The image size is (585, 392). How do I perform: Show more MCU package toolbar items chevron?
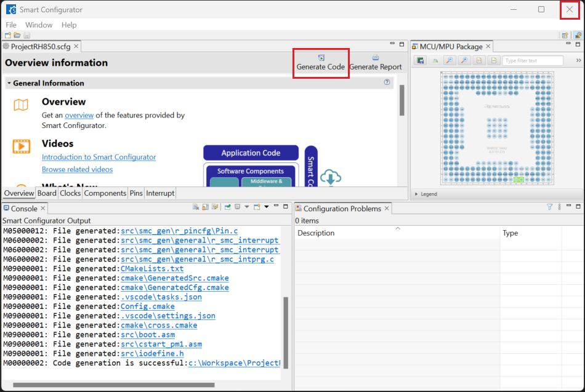click(578, 60)
